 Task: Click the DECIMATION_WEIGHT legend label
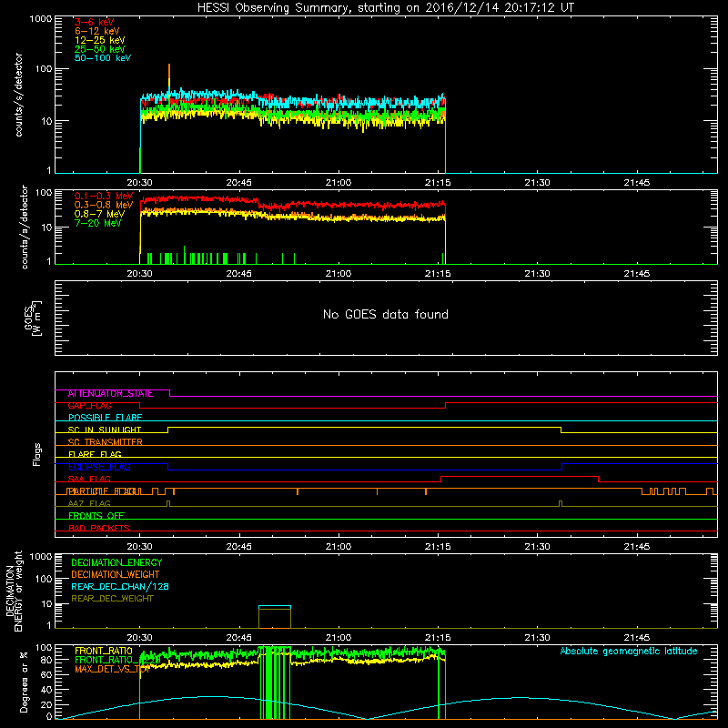coord(116,575)
